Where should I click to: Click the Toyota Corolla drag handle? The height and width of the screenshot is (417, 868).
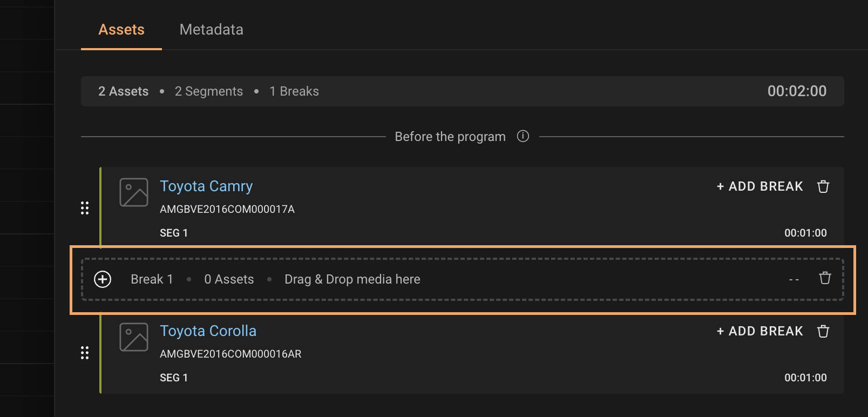85,353
